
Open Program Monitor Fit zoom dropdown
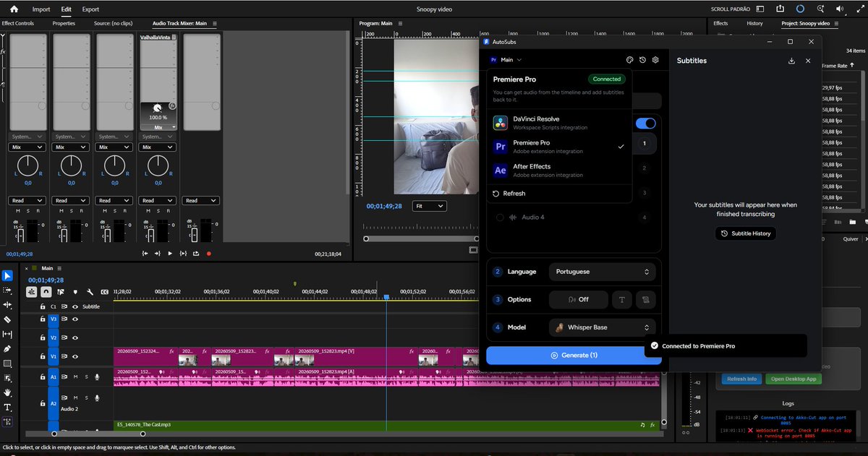coord(430,206)
